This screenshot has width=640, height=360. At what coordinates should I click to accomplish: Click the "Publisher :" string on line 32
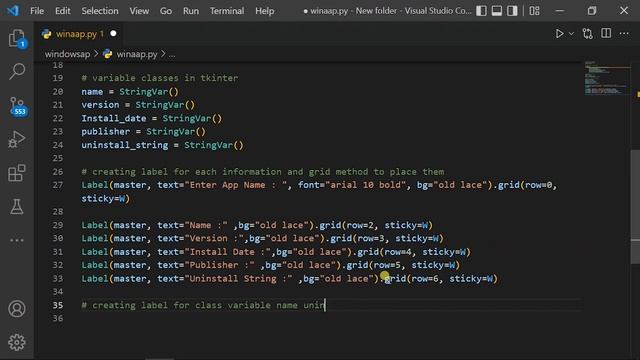[220, 265]
